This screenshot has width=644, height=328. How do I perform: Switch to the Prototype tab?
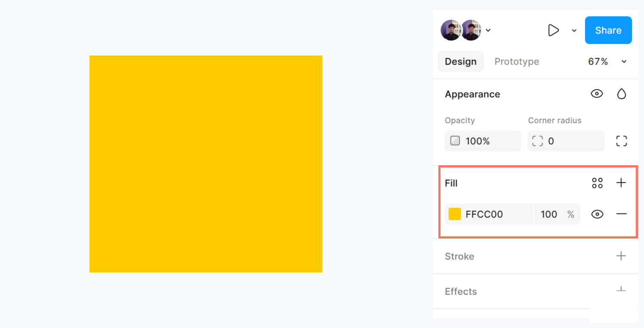point(517,62)
